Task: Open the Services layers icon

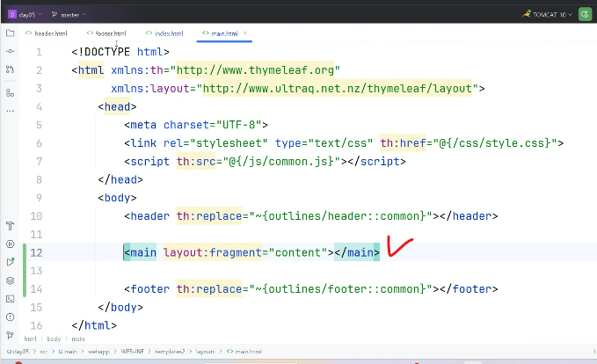Action: (x=11, y=280)
